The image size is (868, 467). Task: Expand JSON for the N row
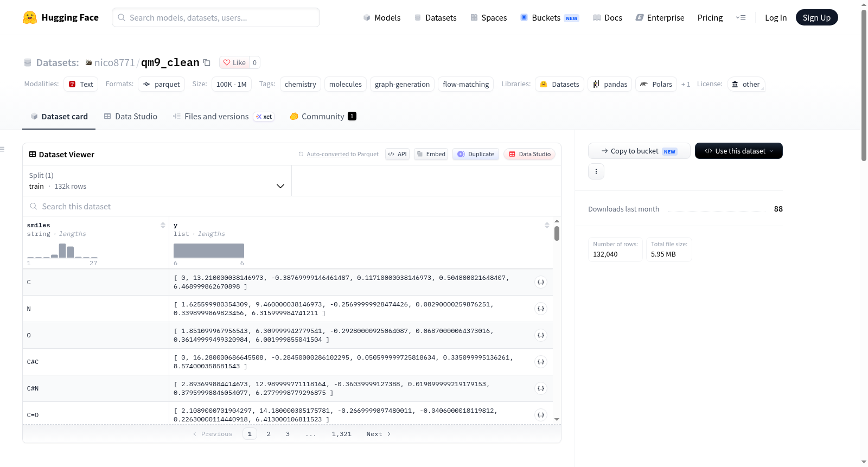click(541, 309)
